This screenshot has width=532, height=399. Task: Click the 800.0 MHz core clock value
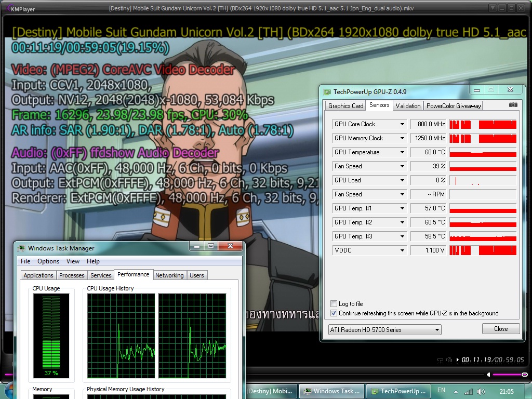coord(428,124)
